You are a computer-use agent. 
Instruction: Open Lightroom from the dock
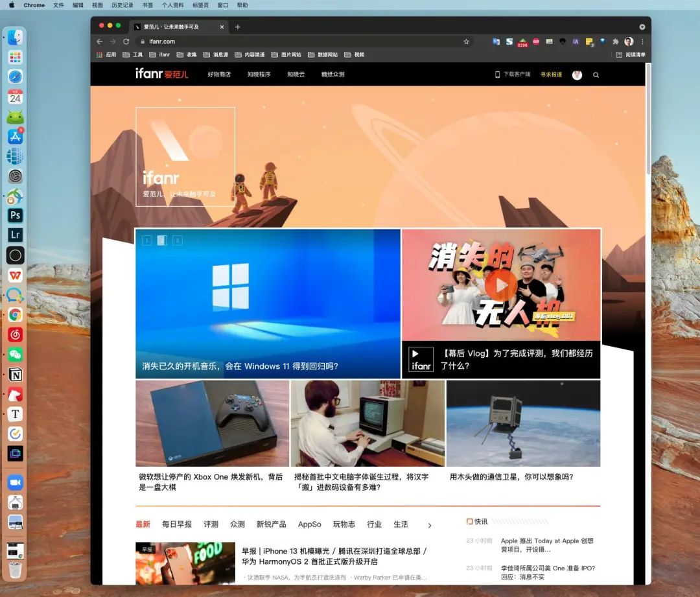coord(15,235)
